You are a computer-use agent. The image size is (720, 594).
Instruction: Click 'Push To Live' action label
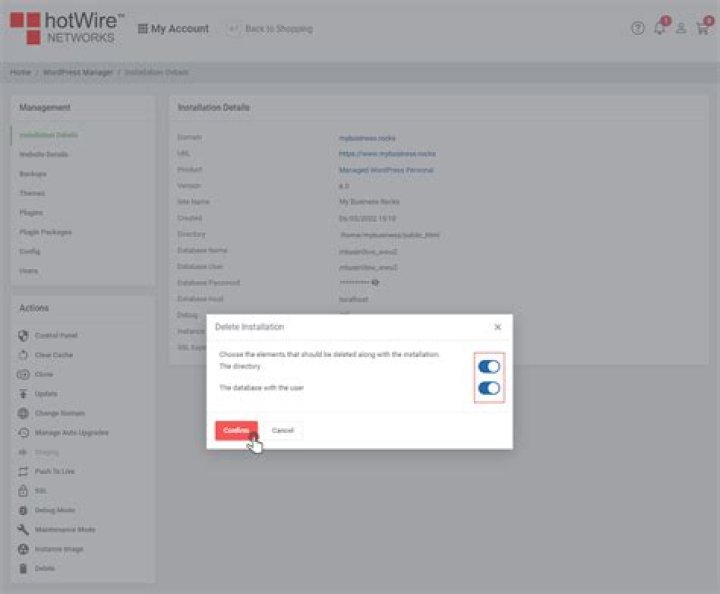(x=55, y=471)
